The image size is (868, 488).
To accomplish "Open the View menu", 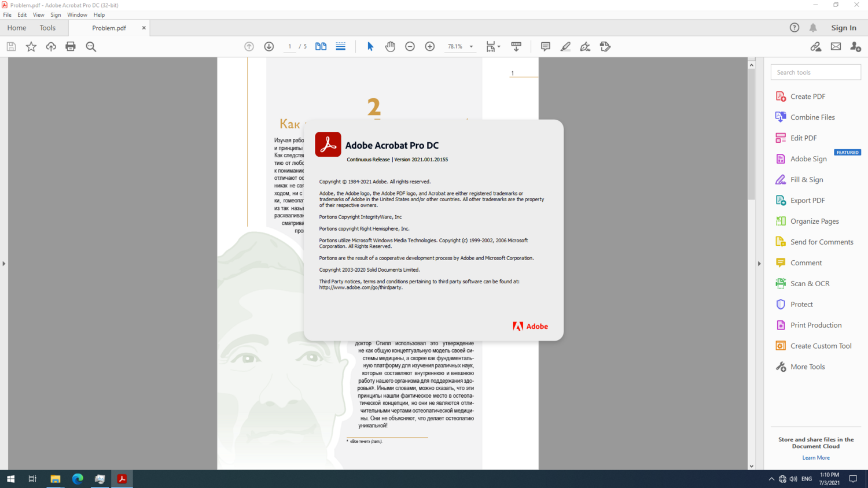I will tap(38, 15).
